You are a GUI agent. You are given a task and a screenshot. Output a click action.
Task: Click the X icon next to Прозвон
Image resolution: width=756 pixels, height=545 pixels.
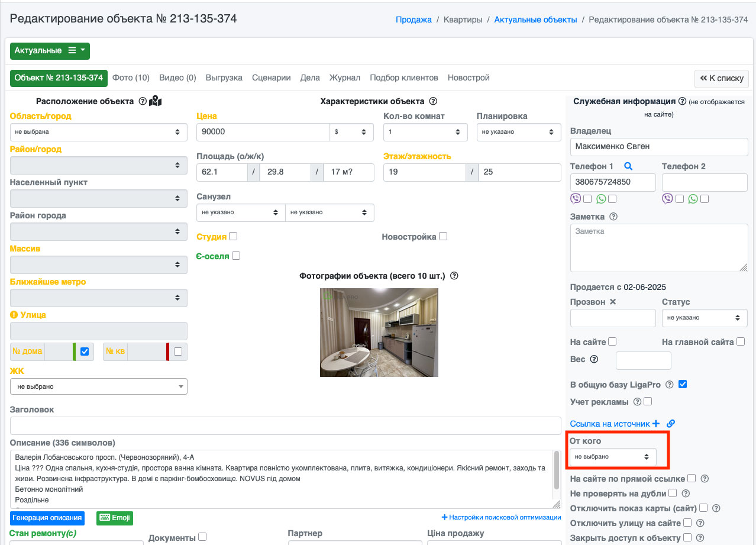tap(613, 302)
